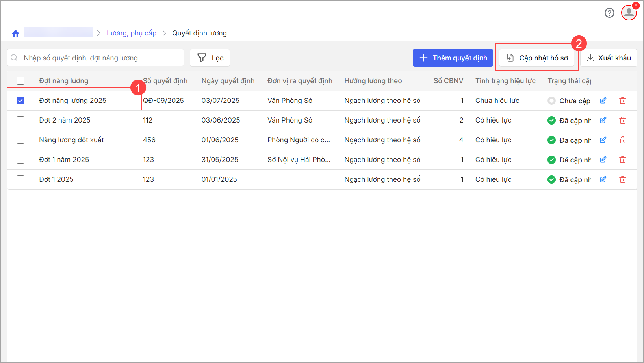This screenshot has width=644, height=363.
Task: Delete the Nâng lương đột xuất row
Action: (622, 140)
